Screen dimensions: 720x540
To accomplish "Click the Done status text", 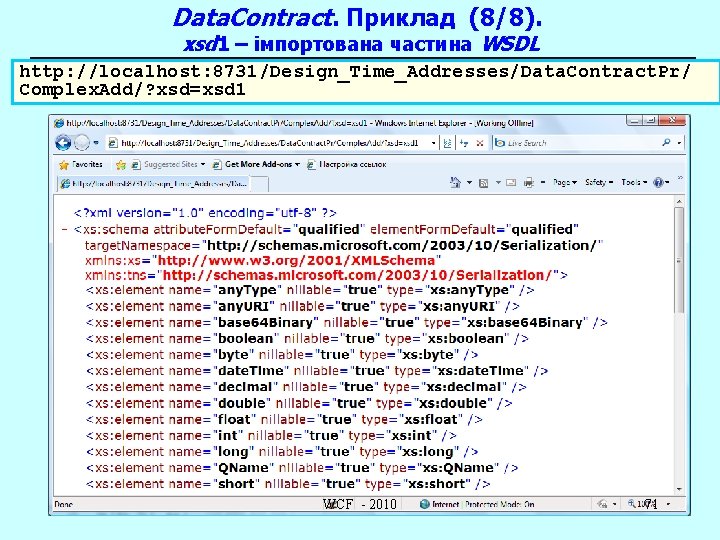I will [63, 505].
